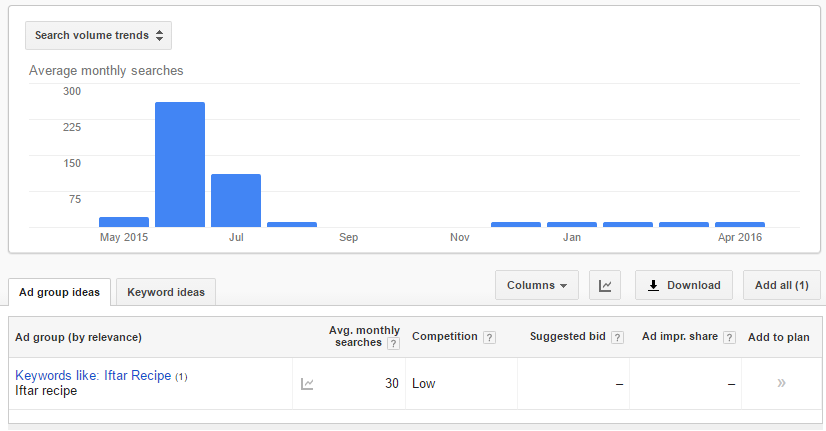Click the July bar in the chart

click(x=236, y=201)
